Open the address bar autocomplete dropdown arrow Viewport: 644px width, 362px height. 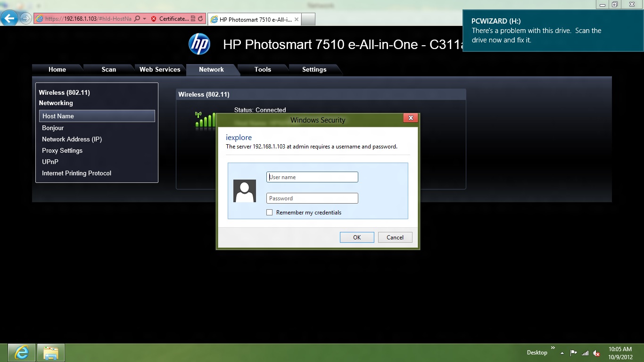click(x=144, y=19)
